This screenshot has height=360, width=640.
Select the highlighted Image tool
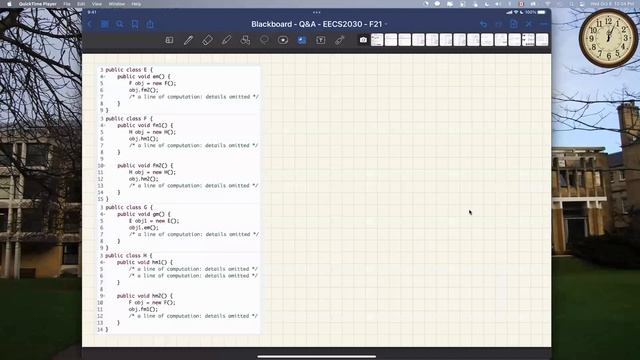point(302,40)
